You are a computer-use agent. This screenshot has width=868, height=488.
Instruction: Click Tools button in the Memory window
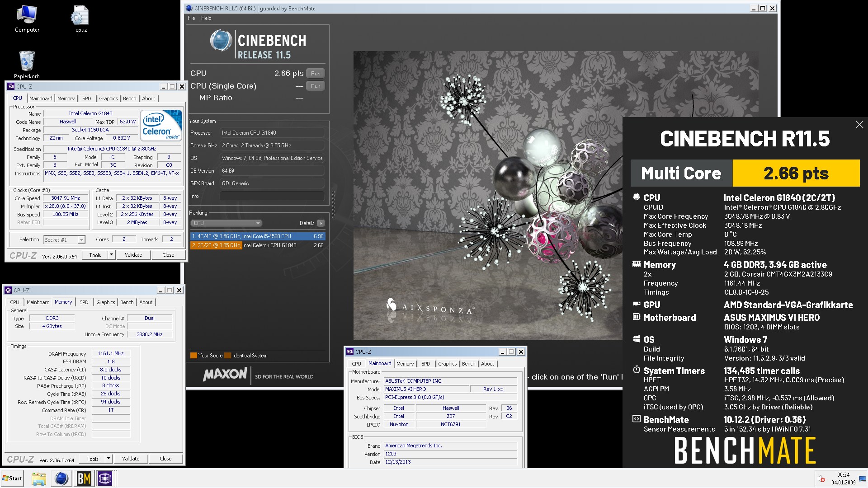pyautogui.click(x=92, y=459)
